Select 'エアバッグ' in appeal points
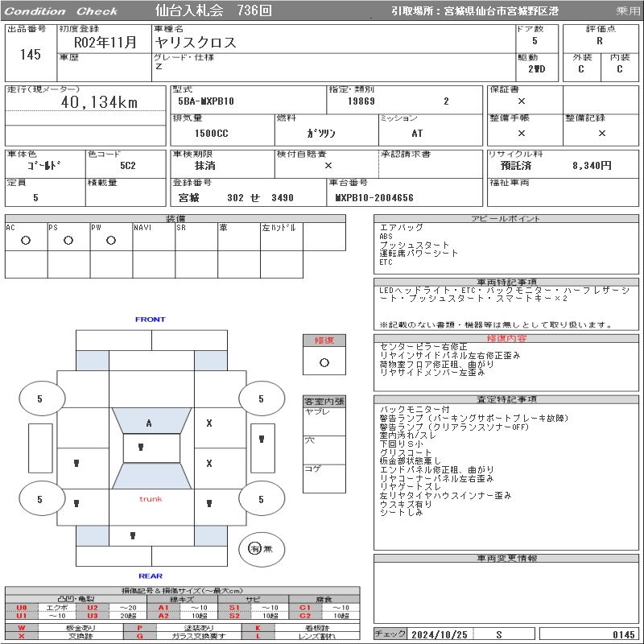The height and width of the screenshot is (644, 644). (x=401, y=228)
